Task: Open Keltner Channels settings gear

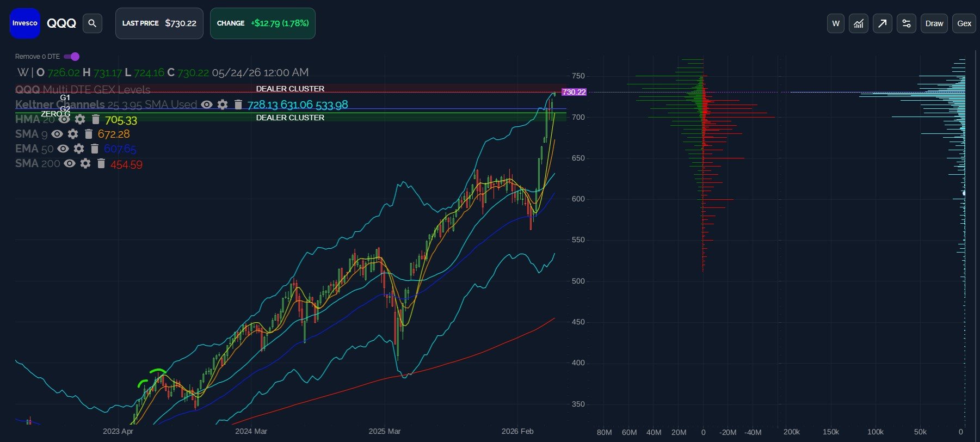Action: (223, 105)
